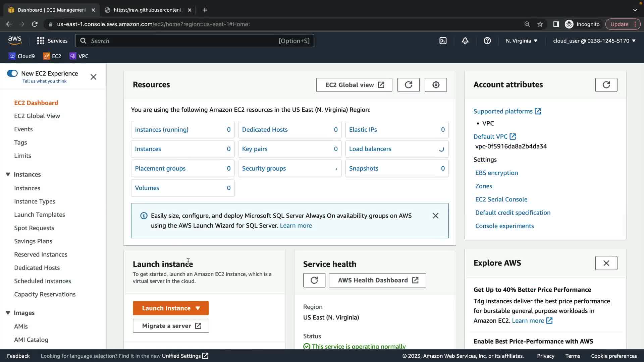The height and width of the screenshot is (362, 644).
Task: Expand the N. Virginia region dropdown
Action: (521, 41)
